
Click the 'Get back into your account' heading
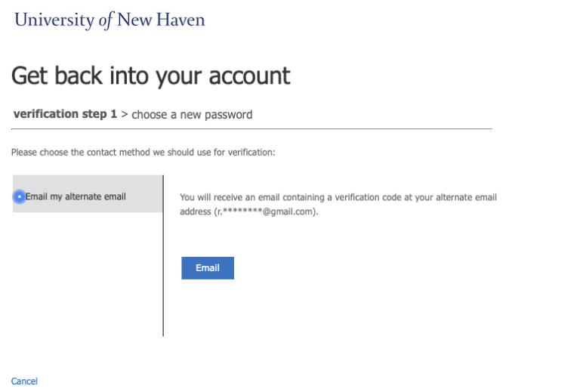(151, 76)
